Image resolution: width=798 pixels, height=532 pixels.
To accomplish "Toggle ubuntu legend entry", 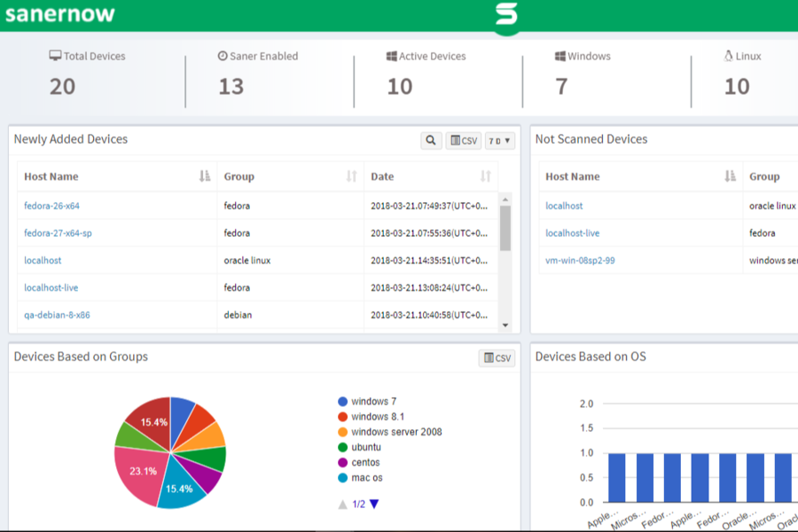I will click(360, 447).
